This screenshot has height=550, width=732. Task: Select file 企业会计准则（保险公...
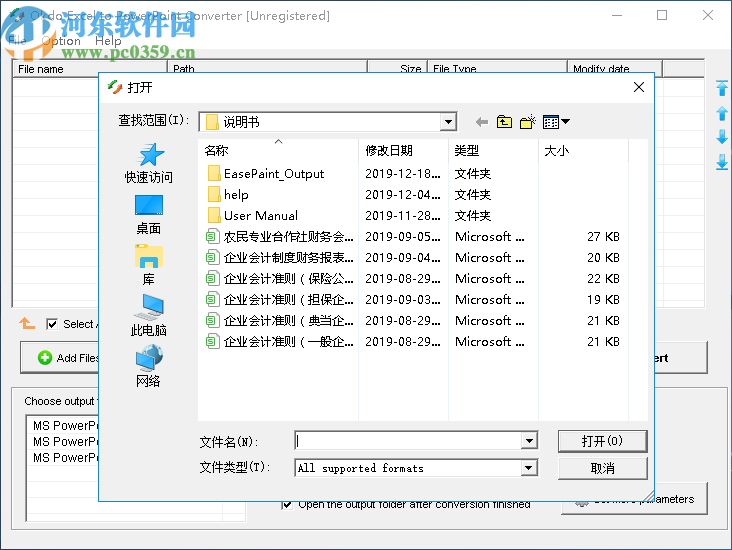point(280,279)
